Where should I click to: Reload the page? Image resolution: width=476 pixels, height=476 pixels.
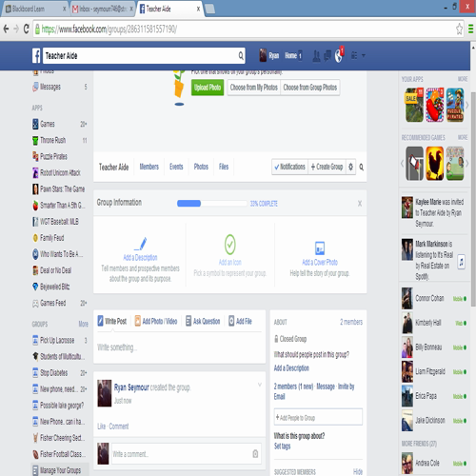coord(27,30)
